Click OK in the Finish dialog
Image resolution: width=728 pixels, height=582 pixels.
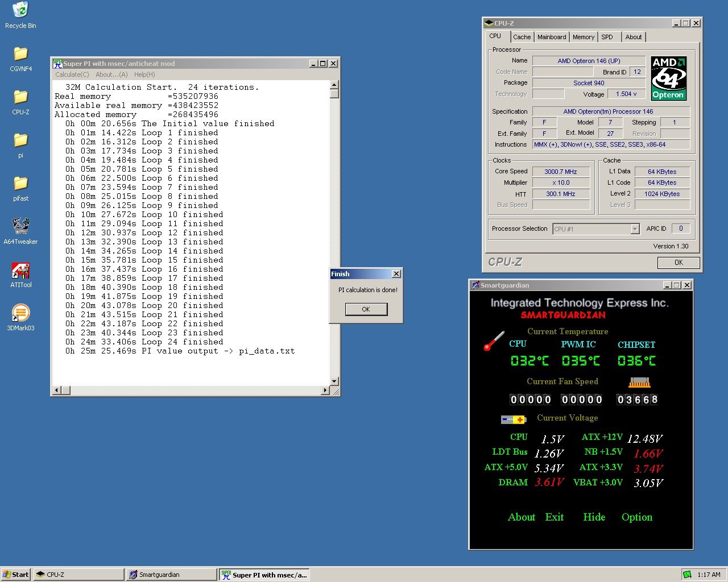(x=366, y=309)
